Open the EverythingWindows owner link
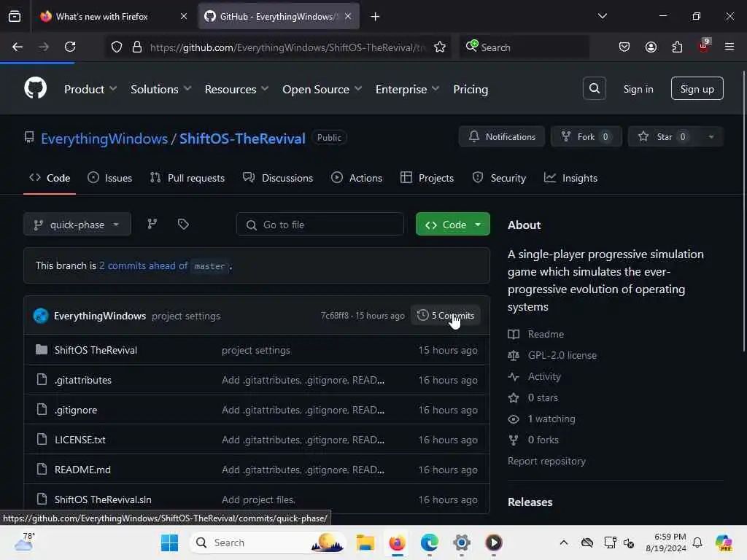Viewport: 747px width, 560px height. (x=104, y=139)
